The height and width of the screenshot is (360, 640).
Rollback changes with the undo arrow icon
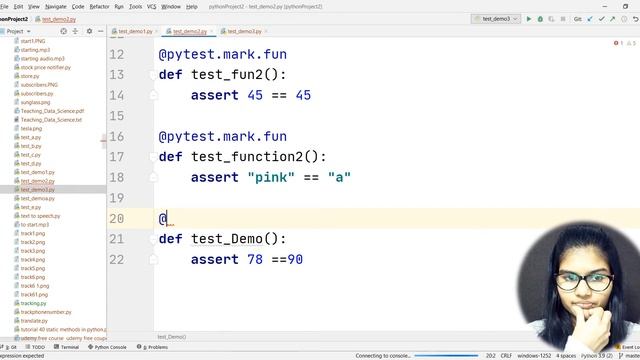coord(636,19)
